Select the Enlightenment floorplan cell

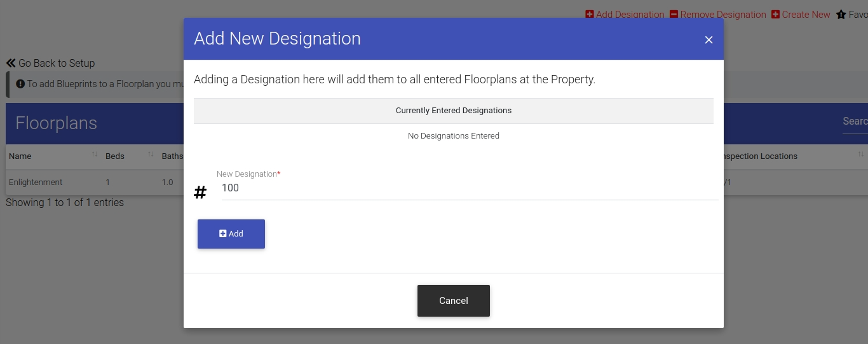(36, 182)
